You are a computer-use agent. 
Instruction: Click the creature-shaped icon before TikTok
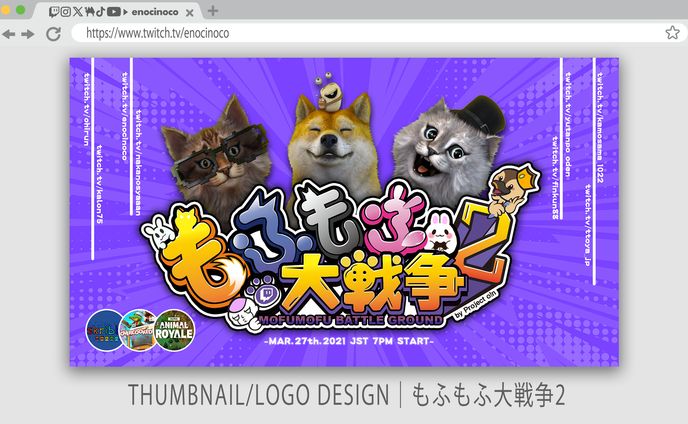click(90, 12)
